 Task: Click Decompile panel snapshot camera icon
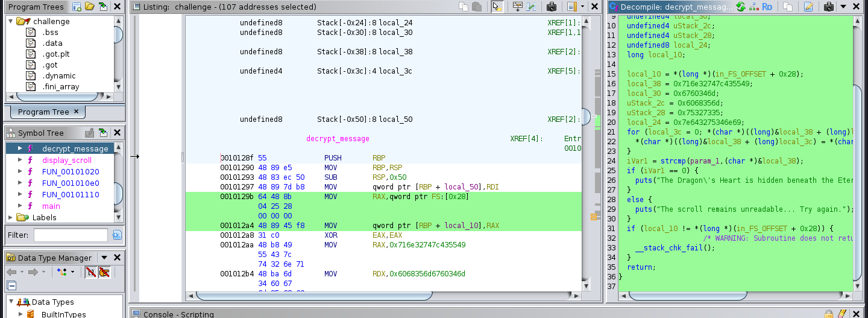(x=828, y=7)
